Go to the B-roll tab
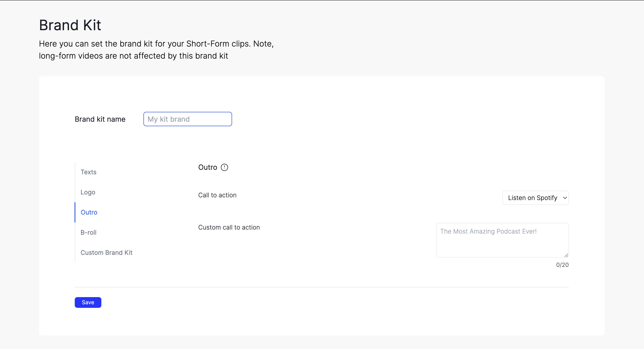 click(88, 232)
